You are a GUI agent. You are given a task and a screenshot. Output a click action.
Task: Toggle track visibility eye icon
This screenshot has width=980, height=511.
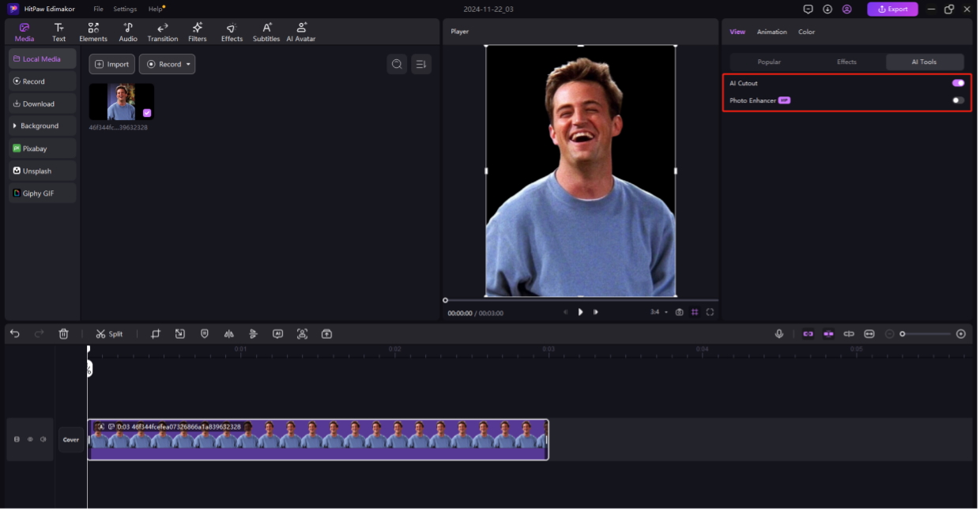click(30, 439)
